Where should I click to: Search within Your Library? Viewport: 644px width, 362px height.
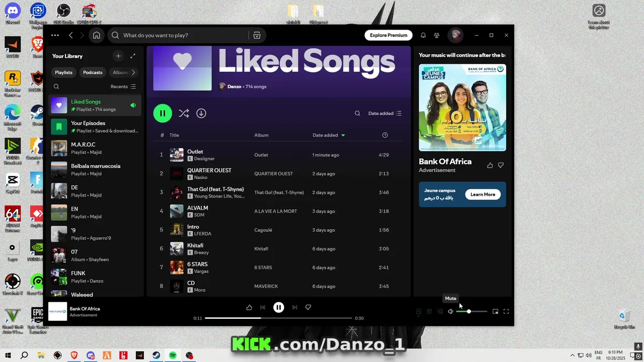click(x=56, y=86)
